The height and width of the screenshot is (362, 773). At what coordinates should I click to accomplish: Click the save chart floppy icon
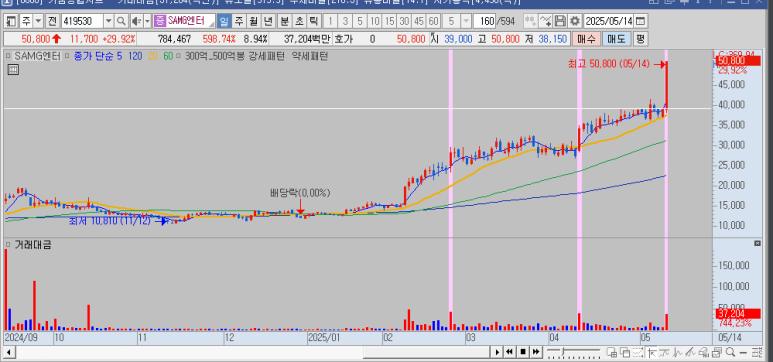(x=561, y=21)
